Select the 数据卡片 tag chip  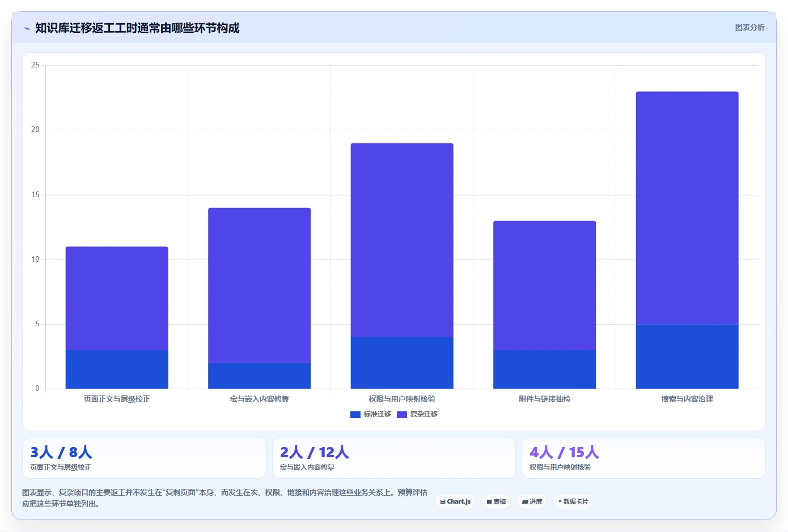pyautogui.click(x=573, y=501)
